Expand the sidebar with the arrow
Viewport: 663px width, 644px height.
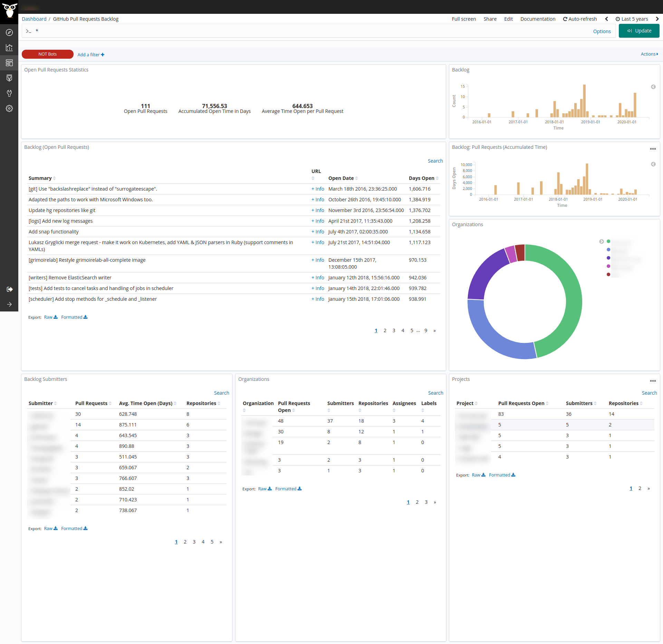[9, 304]
